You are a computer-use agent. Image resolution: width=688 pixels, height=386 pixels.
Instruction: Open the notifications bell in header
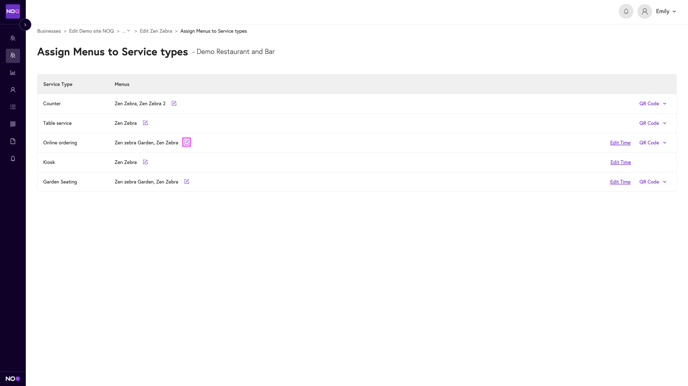626,11
